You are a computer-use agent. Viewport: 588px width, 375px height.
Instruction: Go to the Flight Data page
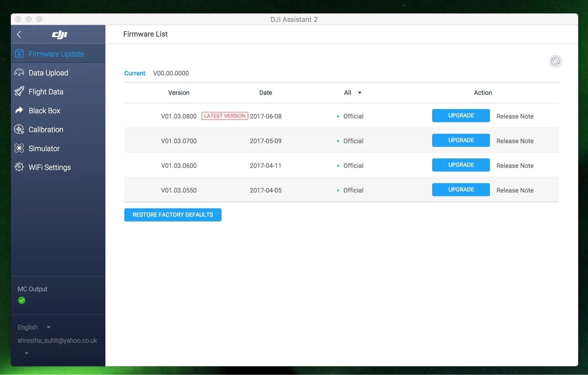click(x=58, y=91)
